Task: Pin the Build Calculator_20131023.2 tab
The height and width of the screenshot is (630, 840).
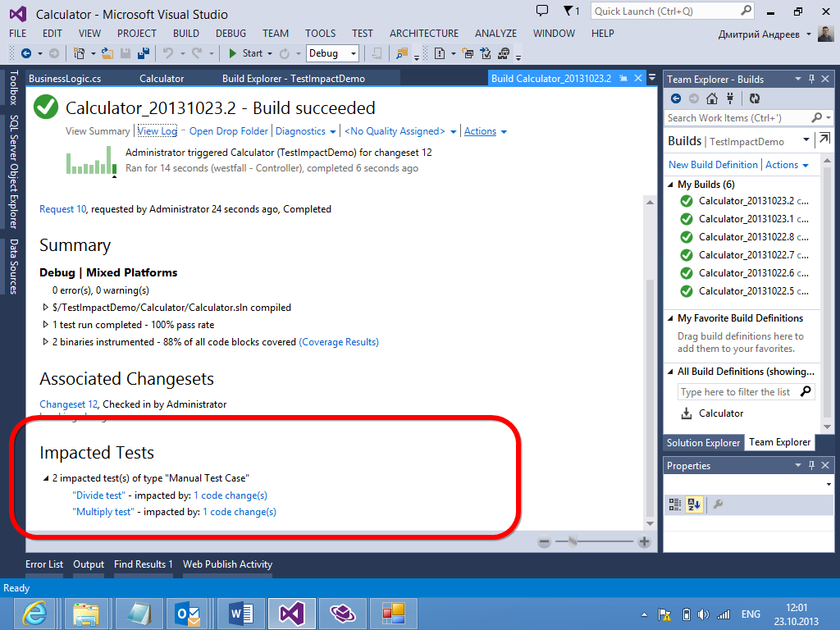Action: 623,78
